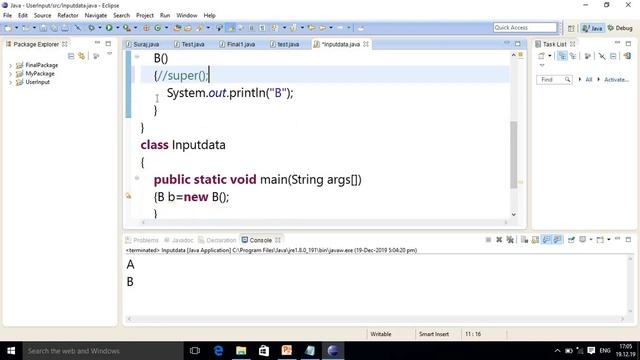Open Microsoft Edge from the taskbar

coord(218,351)
